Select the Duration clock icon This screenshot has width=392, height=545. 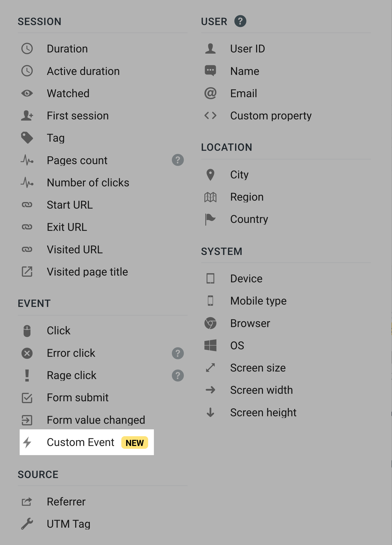click(x=27, y=49)
